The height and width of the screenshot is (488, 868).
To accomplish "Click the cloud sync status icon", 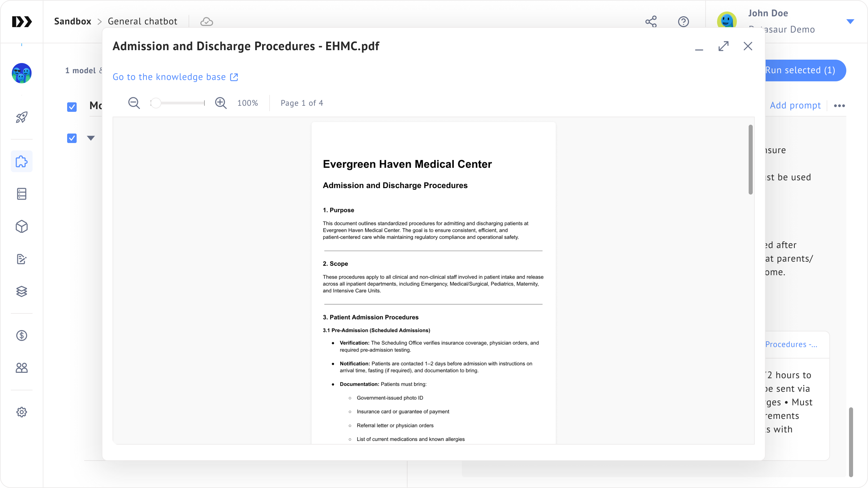I will (206, 22).
